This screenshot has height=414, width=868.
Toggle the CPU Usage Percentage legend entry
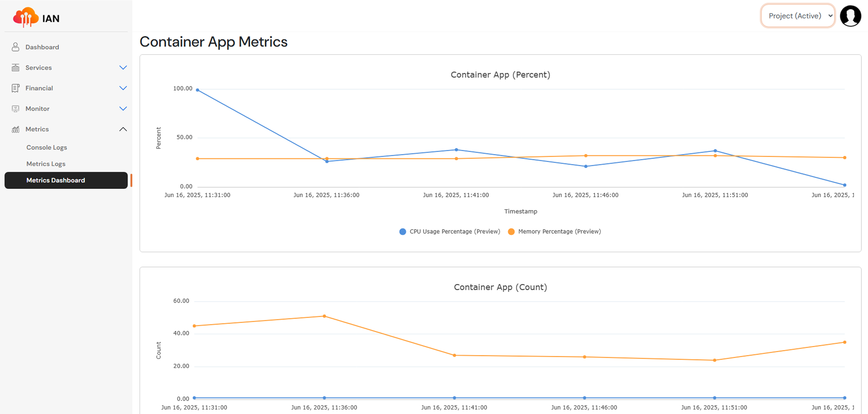pos(454,231)
